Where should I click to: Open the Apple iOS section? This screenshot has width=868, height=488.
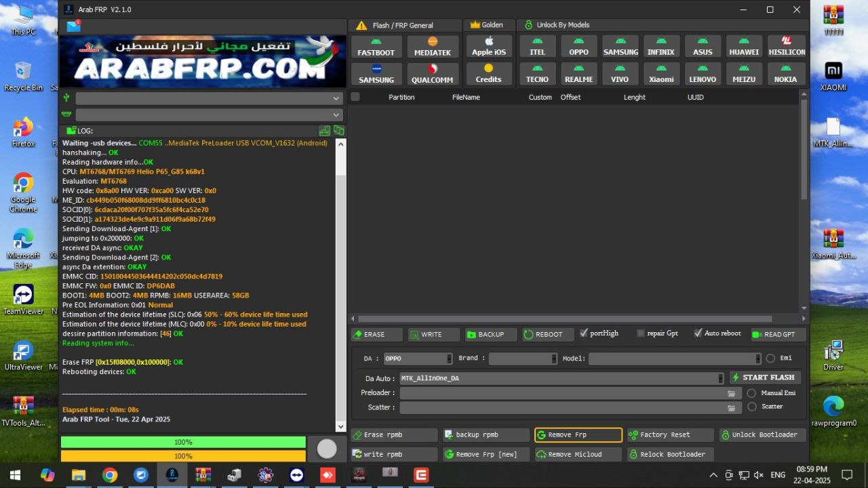click(489, 47)
